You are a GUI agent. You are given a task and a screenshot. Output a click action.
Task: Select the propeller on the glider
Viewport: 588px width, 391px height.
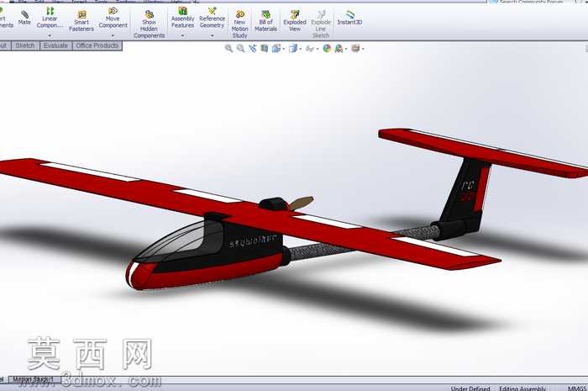(x=301, y=203)
